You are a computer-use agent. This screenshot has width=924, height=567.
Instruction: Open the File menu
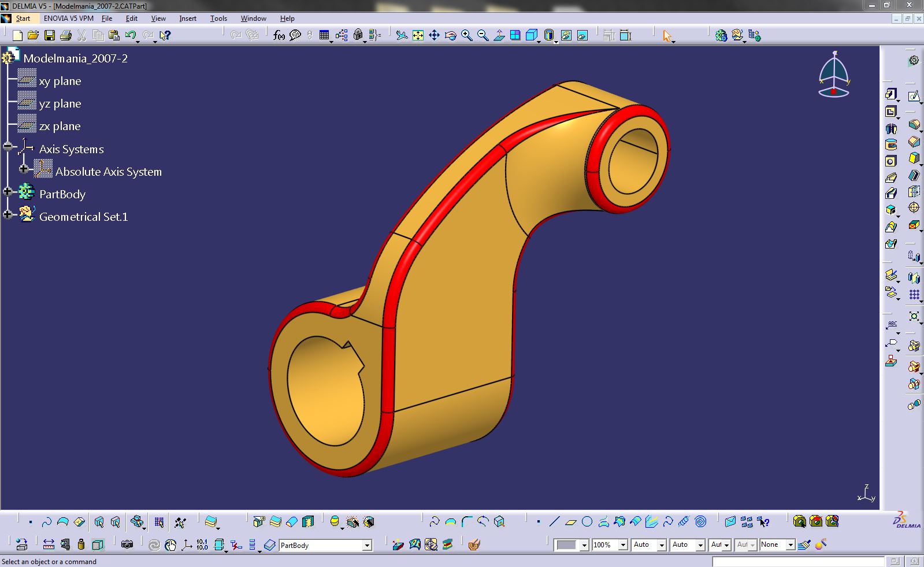pos(107,18)
